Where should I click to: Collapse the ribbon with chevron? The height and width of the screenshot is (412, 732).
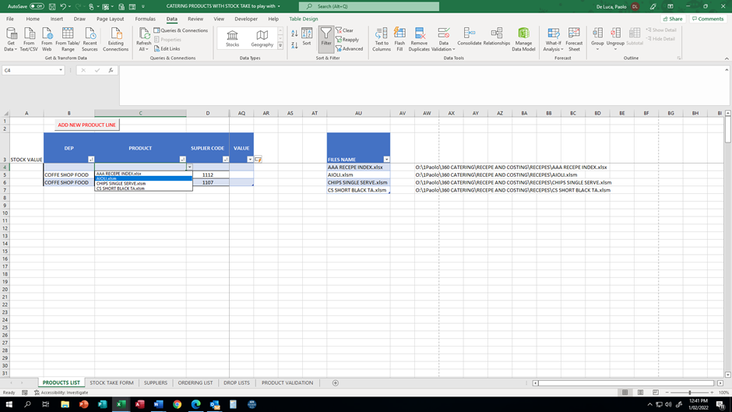(726, 58)
